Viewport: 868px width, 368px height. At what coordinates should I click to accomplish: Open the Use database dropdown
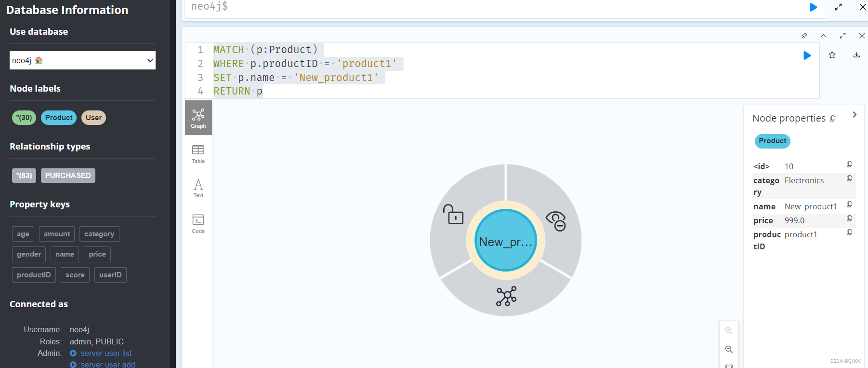point(82,60)
